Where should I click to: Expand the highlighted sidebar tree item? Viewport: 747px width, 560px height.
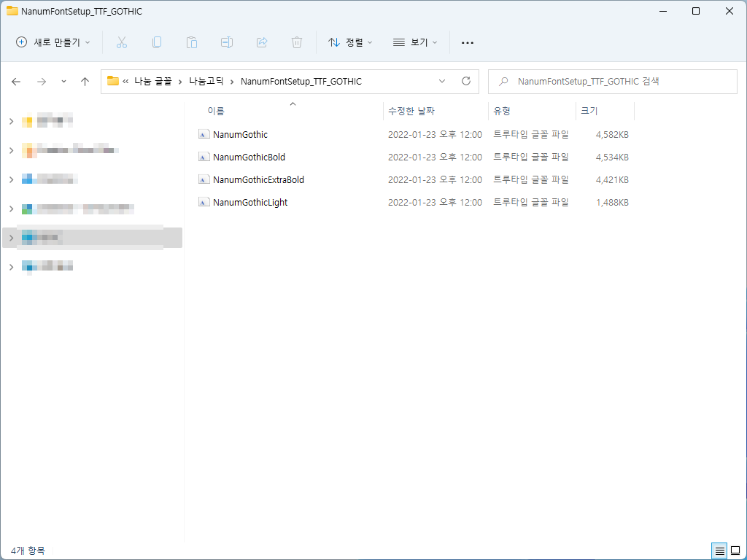tap(12, 238)
